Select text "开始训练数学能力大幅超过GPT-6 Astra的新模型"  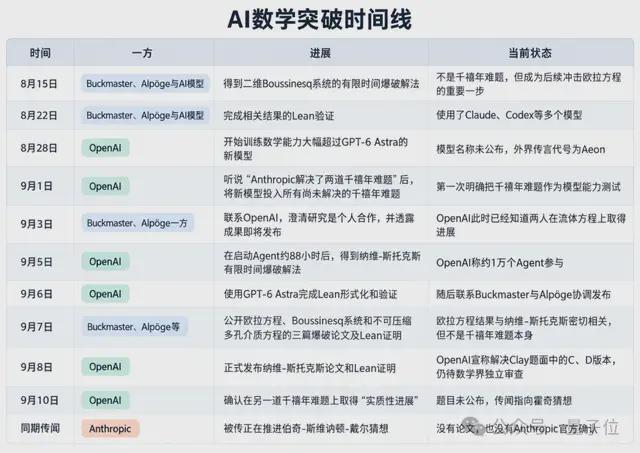tap(316, 149)
